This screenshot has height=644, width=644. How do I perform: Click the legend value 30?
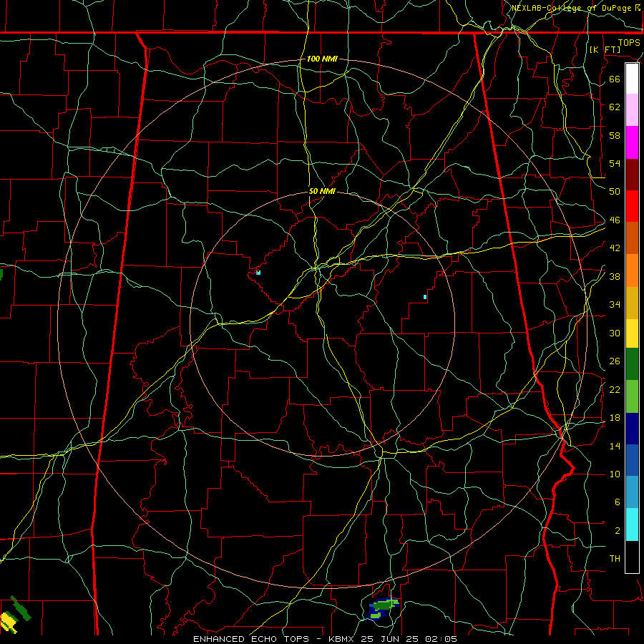point(615,333)
